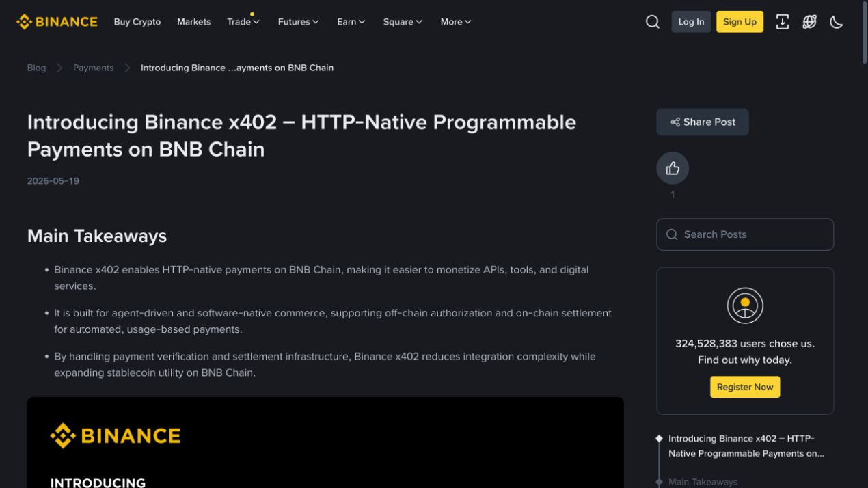Select the Introducing Binance x402 contents entry
Screen dimensions: 868x488
pos(746,446)
